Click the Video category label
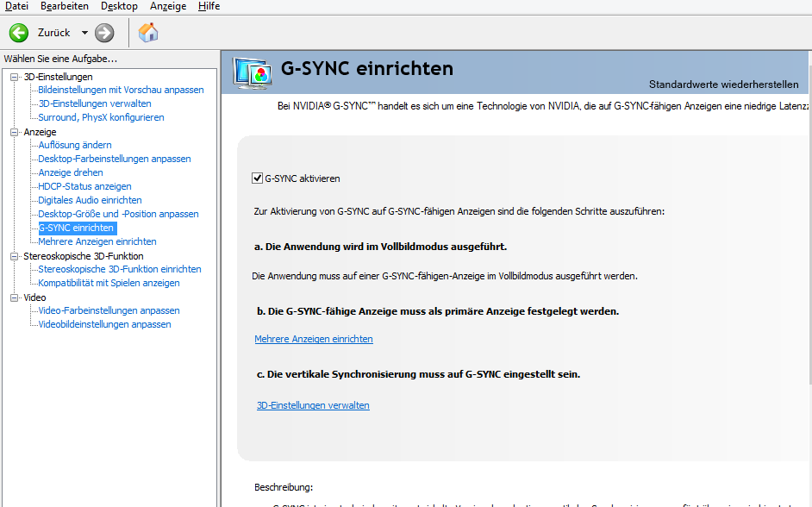 (x=34, y=297)
